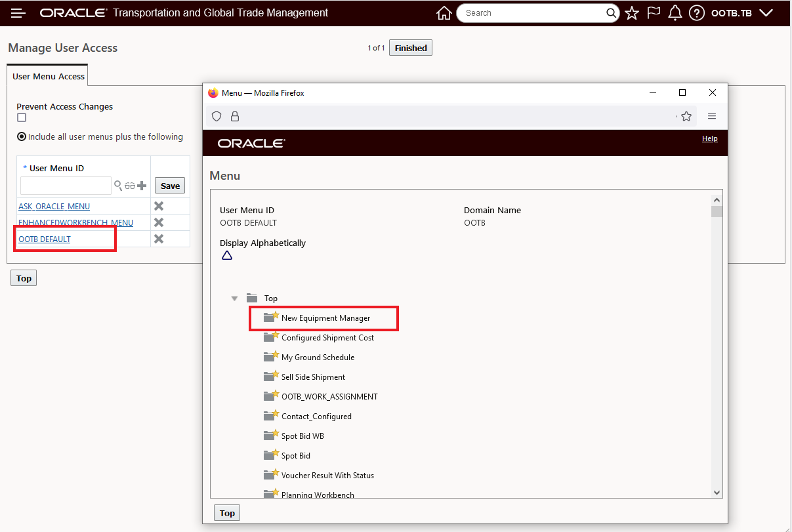Collapse the Top folder tree node
The image size is (792, 532).
click(235, 298)
